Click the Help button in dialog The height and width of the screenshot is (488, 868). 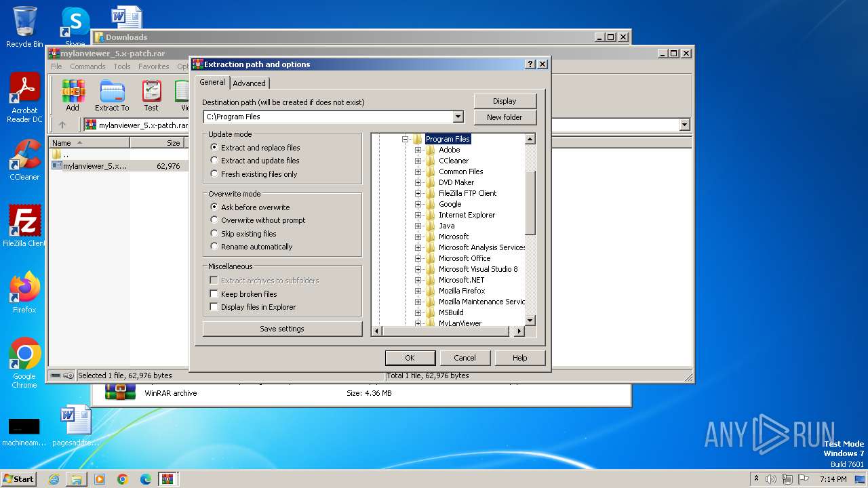coord(519,358)
